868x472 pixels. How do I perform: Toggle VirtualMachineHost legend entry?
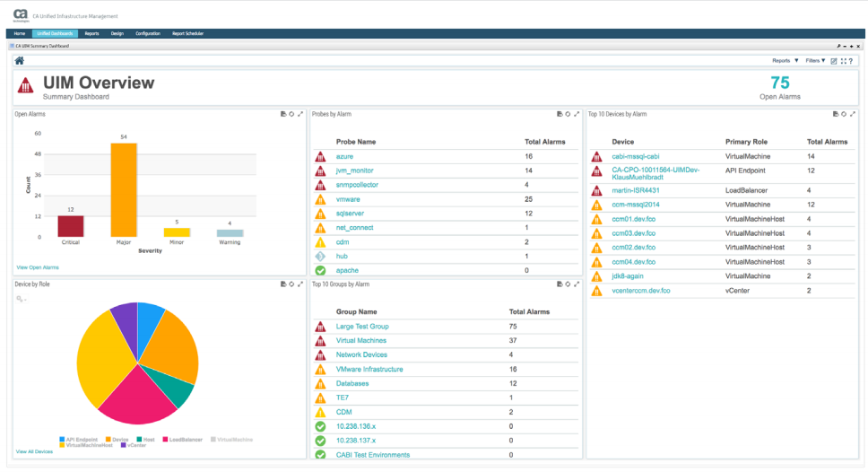[86, 445]
